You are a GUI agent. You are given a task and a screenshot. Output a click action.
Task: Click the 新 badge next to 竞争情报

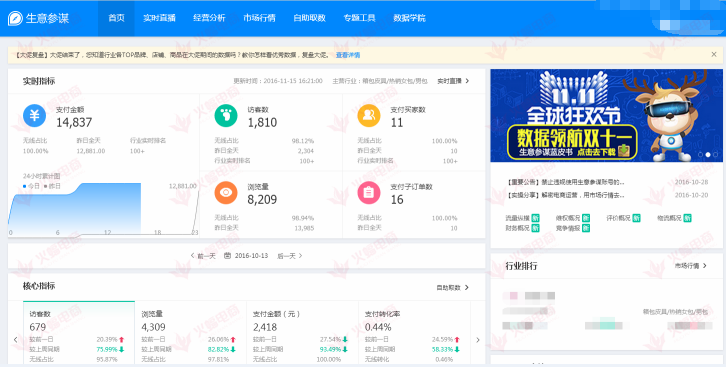(586, 228)
